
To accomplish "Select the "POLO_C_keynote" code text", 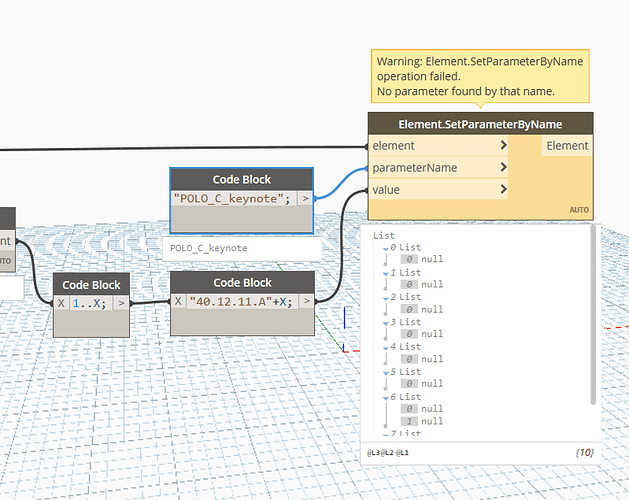I will (x=232, y=199).
